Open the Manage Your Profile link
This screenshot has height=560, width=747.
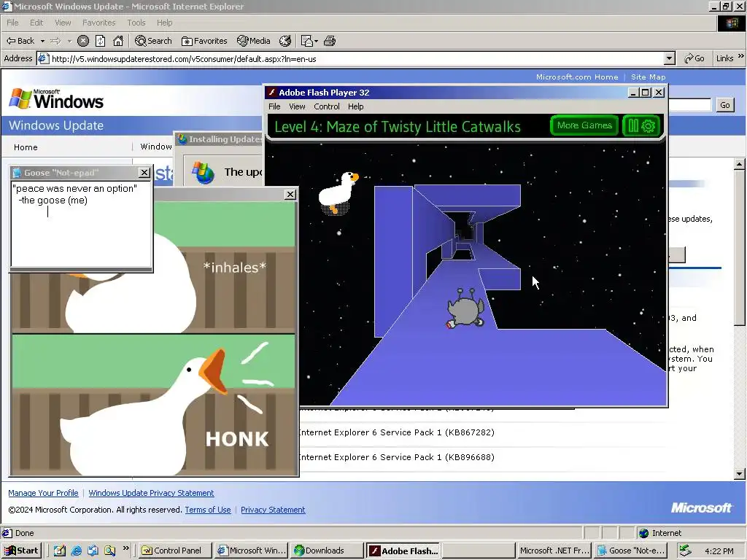click(x=43, y=493)
